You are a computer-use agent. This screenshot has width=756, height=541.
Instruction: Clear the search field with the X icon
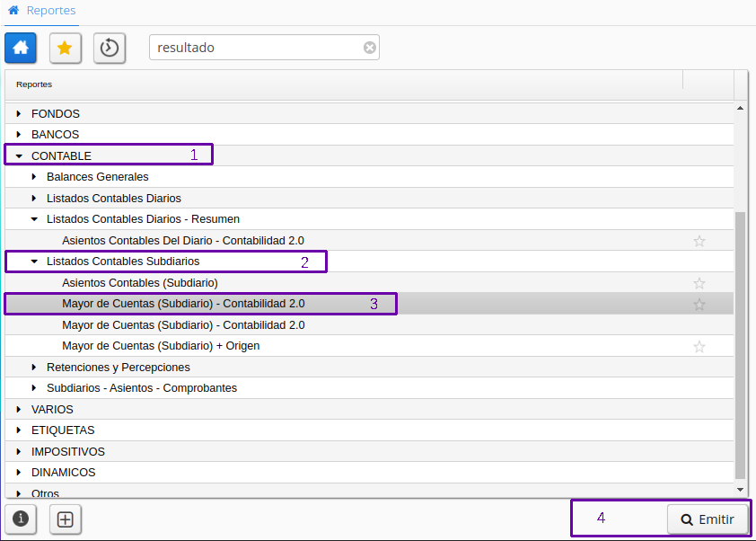369,48
